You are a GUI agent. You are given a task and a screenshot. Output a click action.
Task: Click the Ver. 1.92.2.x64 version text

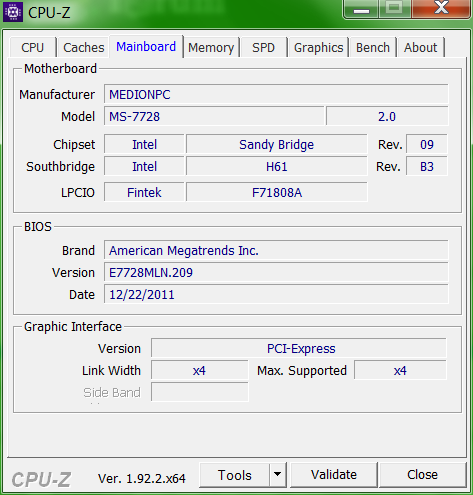(x=142, y=479)
